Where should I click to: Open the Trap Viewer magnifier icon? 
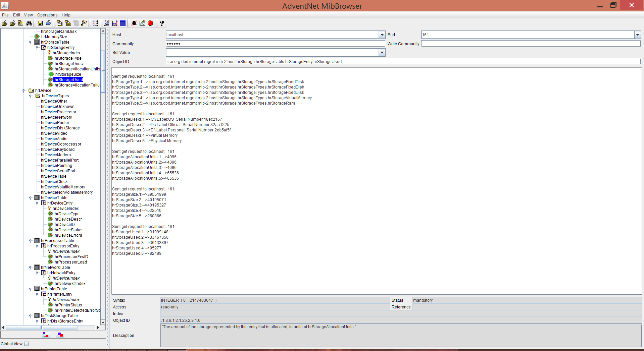(x=107, y=23)
